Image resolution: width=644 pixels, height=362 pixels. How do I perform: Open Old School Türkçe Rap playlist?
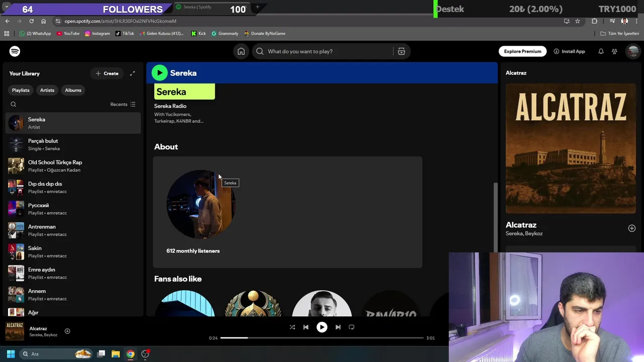(x=73, y=166)
